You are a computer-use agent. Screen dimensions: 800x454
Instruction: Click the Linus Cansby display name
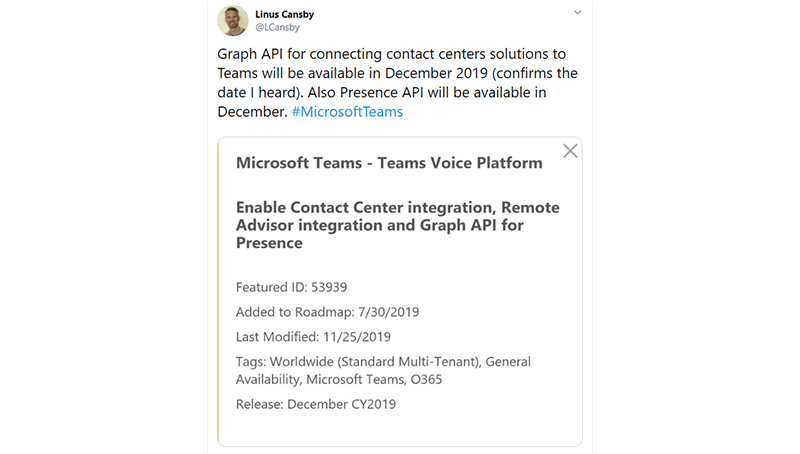click(284, 14)
